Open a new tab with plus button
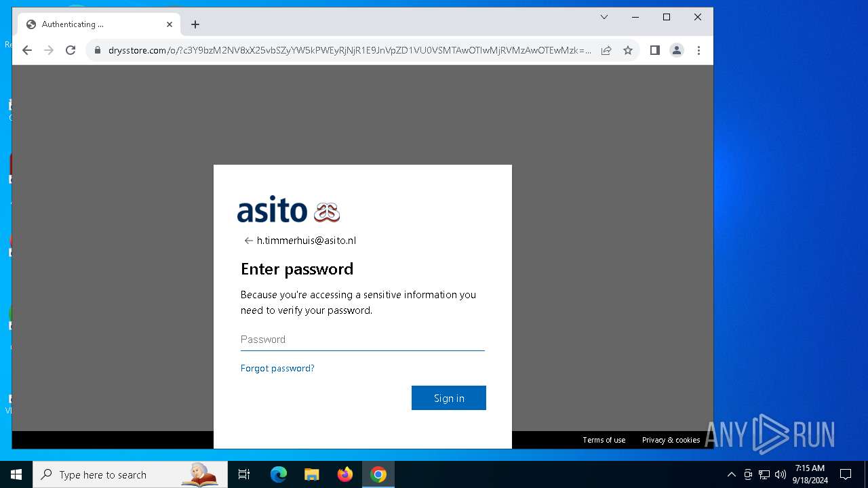The height and width of the screenshot is (488, 868). 195,24
